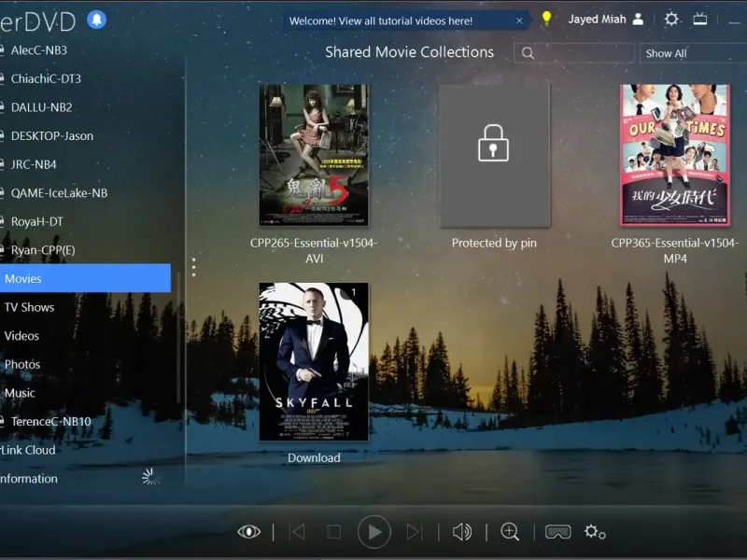Enable VR headset mode icon

coord(557,531)
